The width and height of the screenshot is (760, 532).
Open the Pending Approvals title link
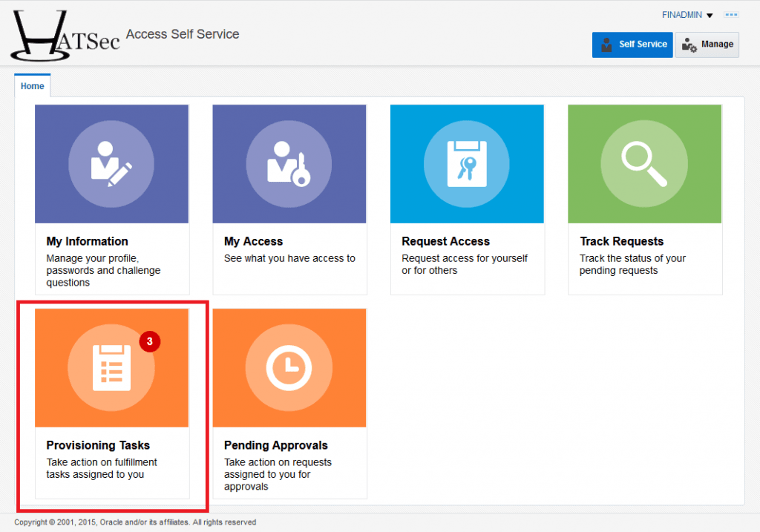point(275,445)
